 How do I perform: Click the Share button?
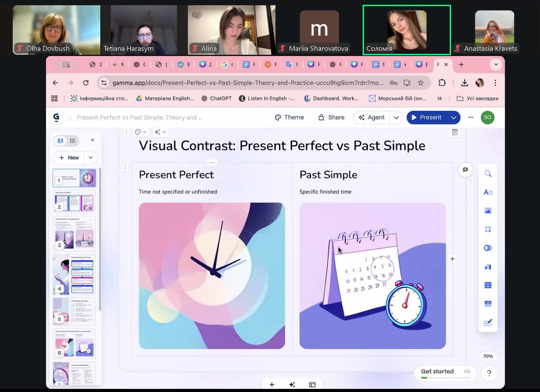331,117
